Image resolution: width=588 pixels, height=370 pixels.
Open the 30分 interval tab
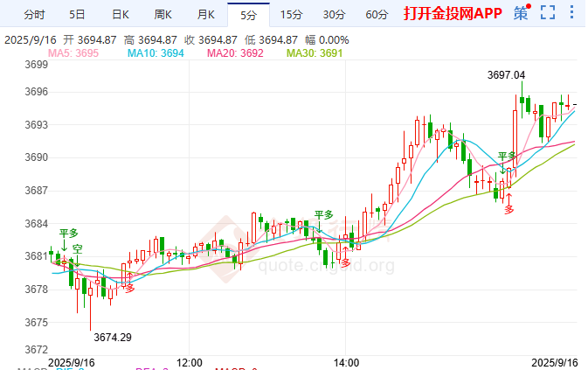[x=334, y=15]
